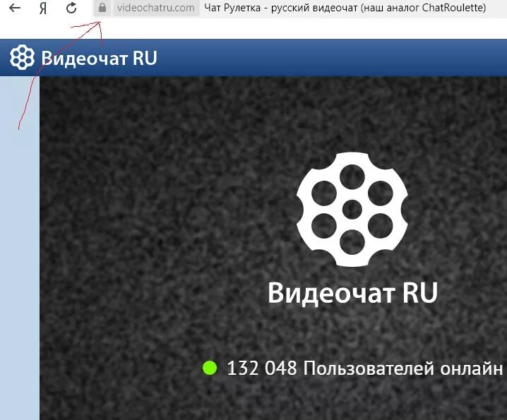Click the large Видеочат RU title
This screenshot has height=420, width=507.
[x=353, y=293]
